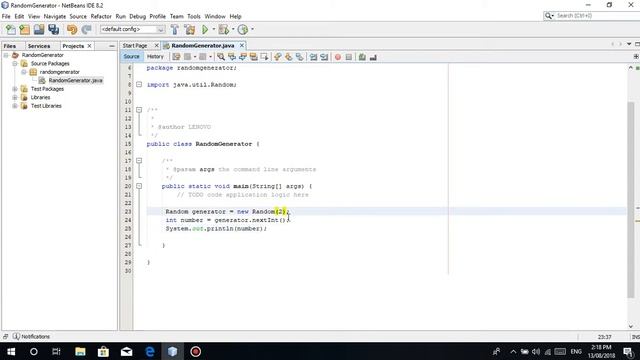Minimize the Projects panel group
The width and height of the screenshot is (640, 360).
(x=112, y=46)
